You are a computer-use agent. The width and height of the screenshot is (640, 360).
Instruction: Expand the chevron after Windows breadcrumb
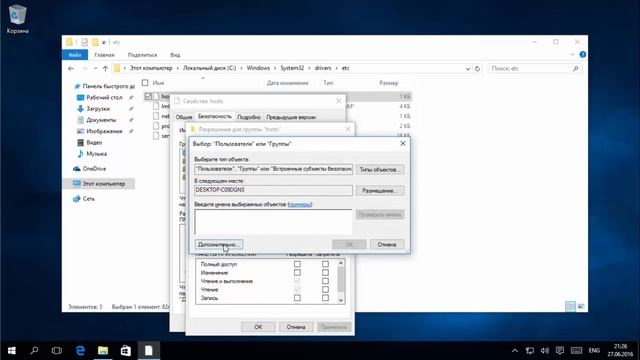click(275, 68)
